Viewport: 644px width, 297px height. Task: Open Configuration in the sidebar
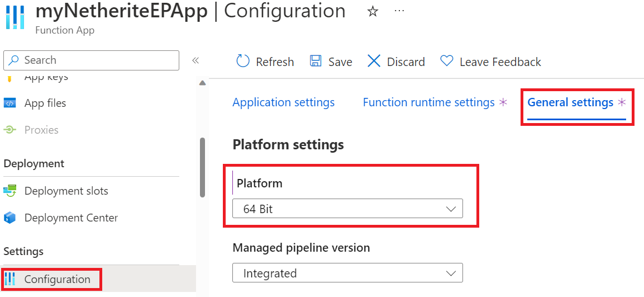point(57,279)
